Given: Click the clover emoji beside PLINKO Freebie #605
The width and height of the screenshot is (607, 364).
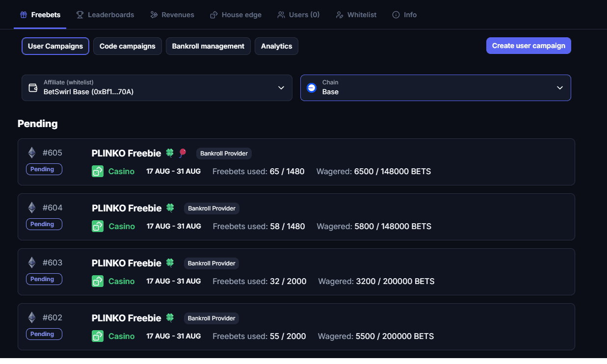Looking at the screenshot, I should click(x=169, y=153).
